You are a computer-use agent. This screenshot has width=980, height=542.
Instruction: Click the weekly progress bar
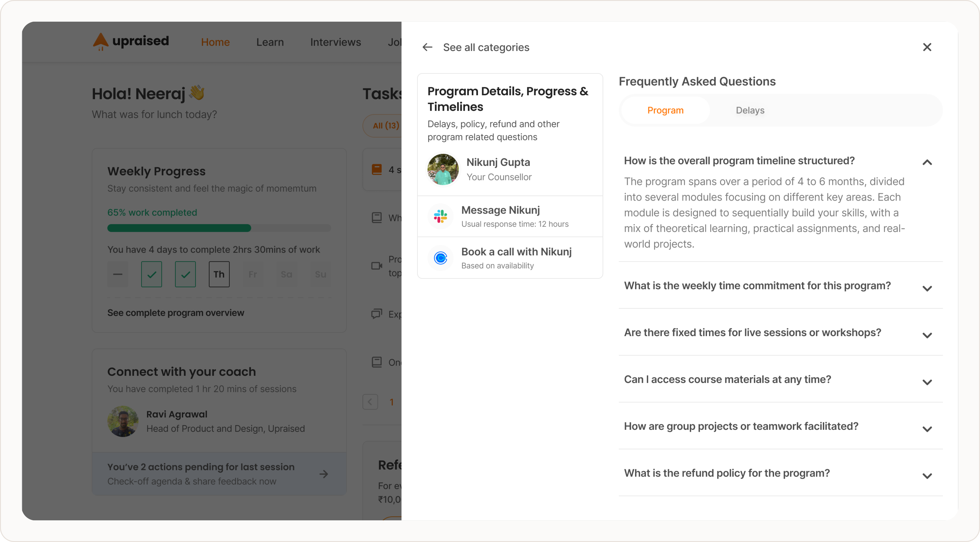click(219, 228)
